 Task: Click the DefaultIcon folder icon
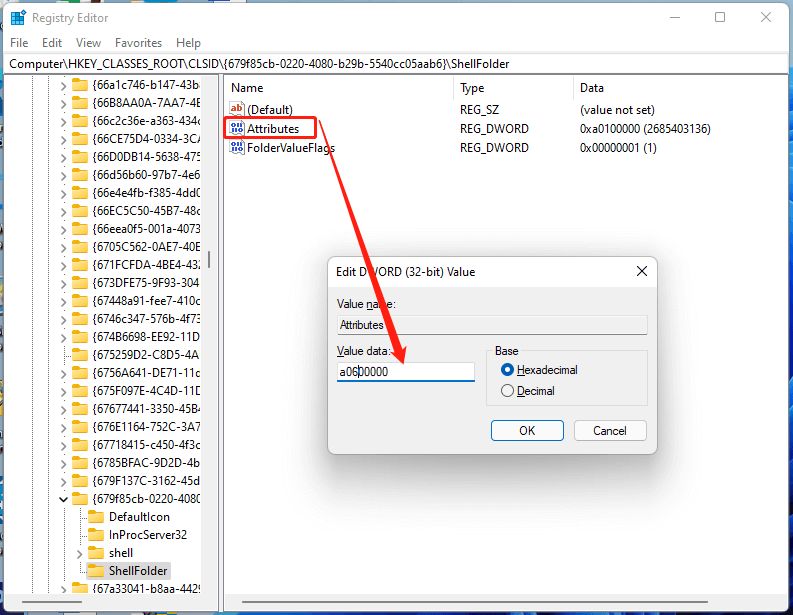coord(96,516)
